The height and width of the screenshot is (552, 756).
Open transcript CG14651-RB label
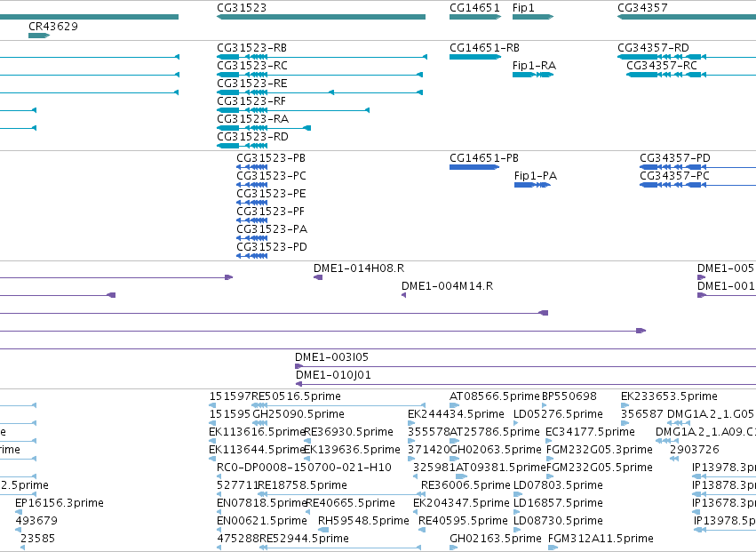point(484,48)
